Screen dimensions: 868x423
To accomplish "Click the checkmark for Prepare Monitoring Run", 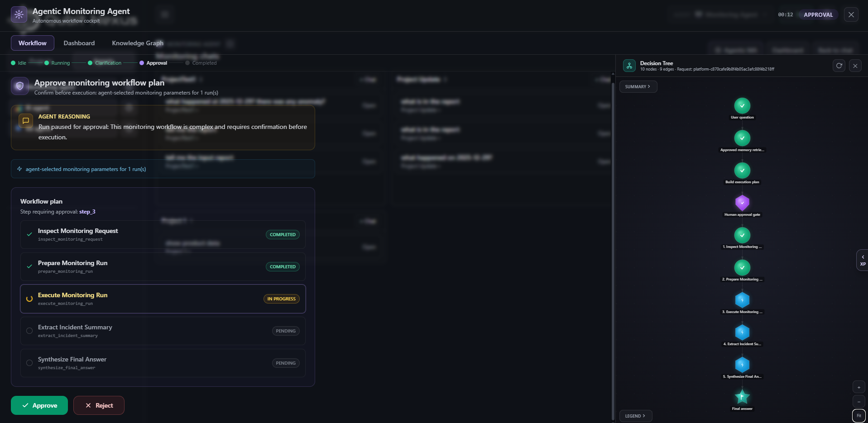I will (29, 266).
